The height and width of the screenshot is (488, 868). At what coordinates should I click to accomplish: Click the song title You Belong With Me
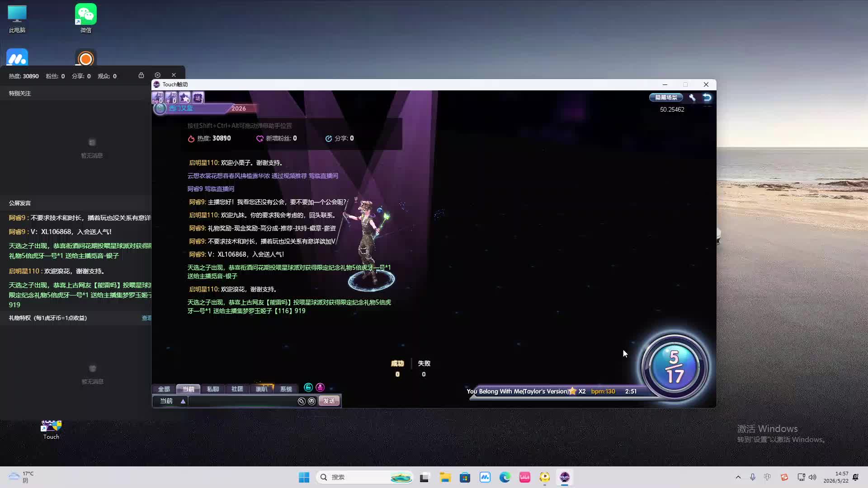click(x=517, y=391)
